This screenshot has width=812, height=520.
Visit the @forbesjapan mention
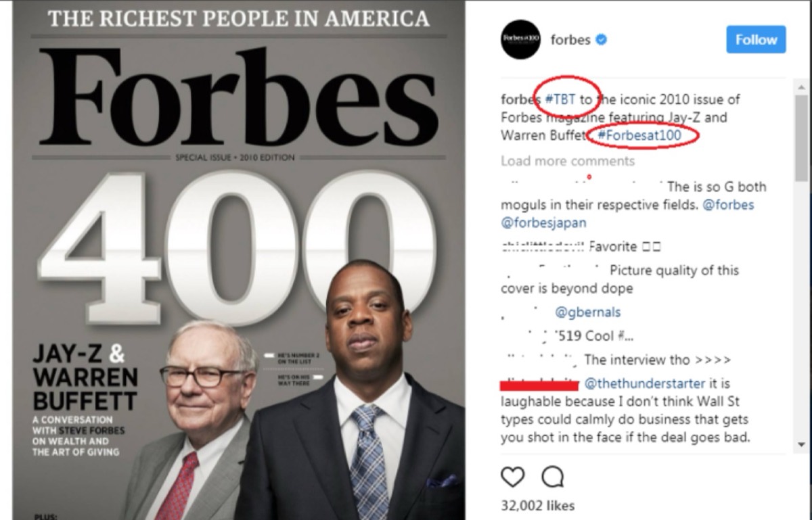pos(543,222)
